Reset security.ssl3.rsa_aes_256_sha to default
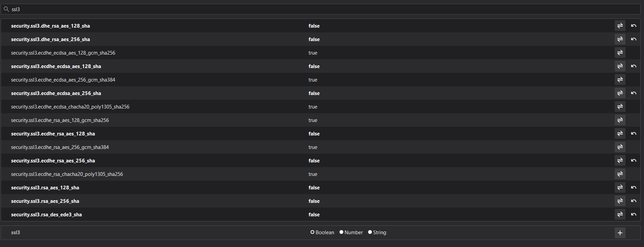 coord(634,201)
